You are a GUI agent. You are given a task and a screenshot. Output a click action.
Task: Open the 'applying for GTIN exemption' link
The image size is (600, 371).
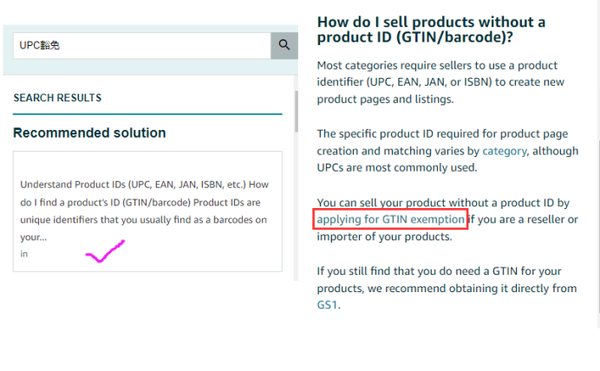click(391, 219)
